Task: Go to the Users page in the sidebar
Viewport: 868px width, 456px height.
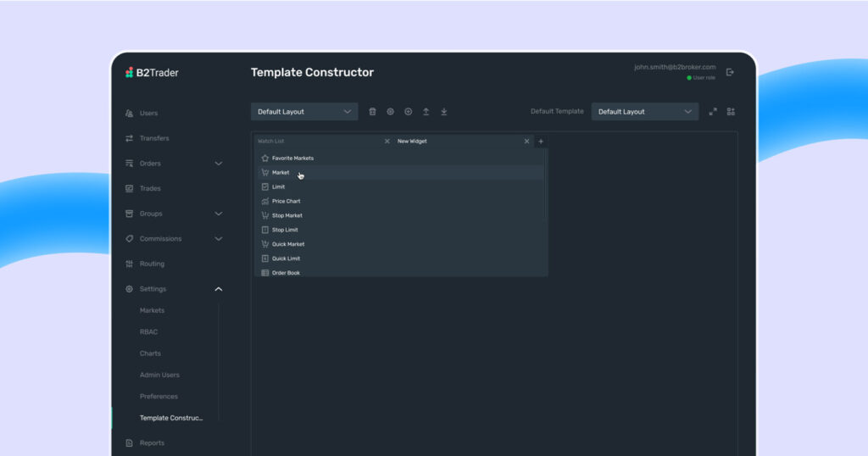Action: (x=148, y=114)
